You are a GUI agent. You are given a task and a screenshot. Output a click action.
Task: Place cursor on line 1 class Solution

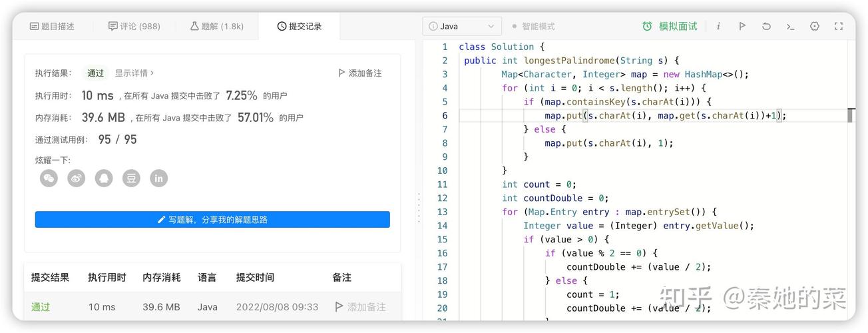point(501,47)
